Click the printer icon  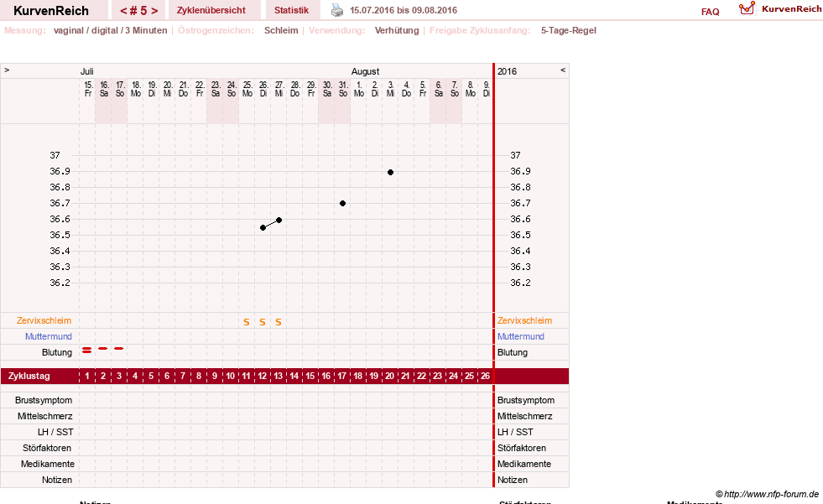[337, 10]
